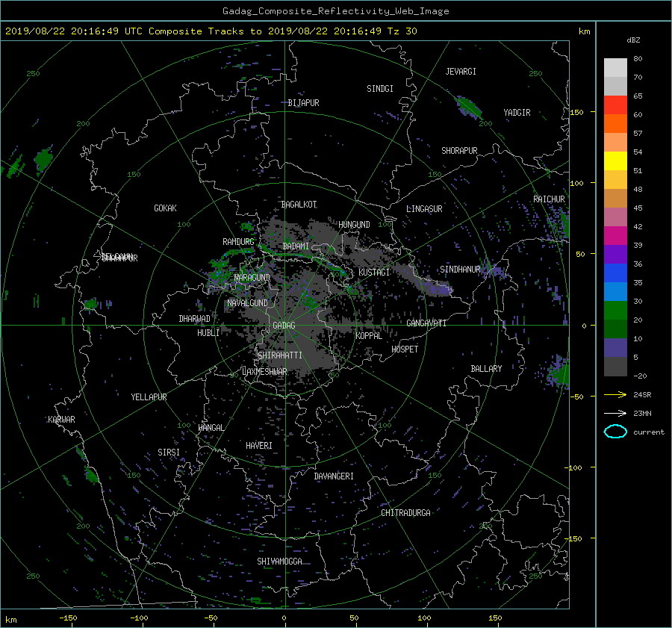This screenshot has width=672, height=628.
Task: Click the SHORAPUR city label
Action: tap(459, 151)
